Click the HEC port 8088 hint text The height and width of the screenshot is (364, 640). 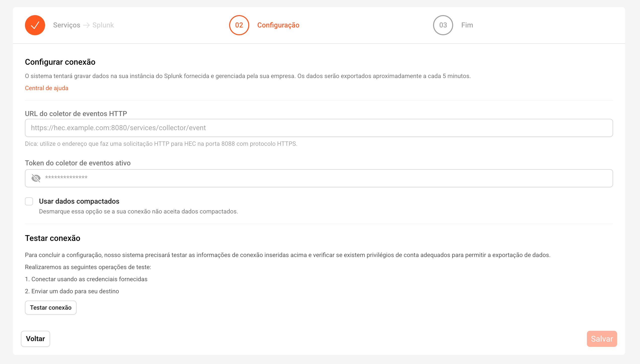(161, 144)
